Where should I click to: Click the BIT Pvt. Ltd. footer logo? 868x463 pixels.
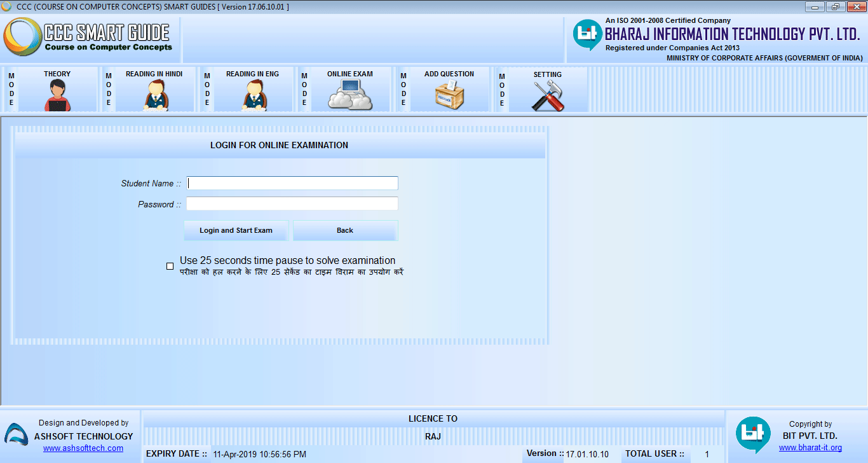tap(753, 434)
